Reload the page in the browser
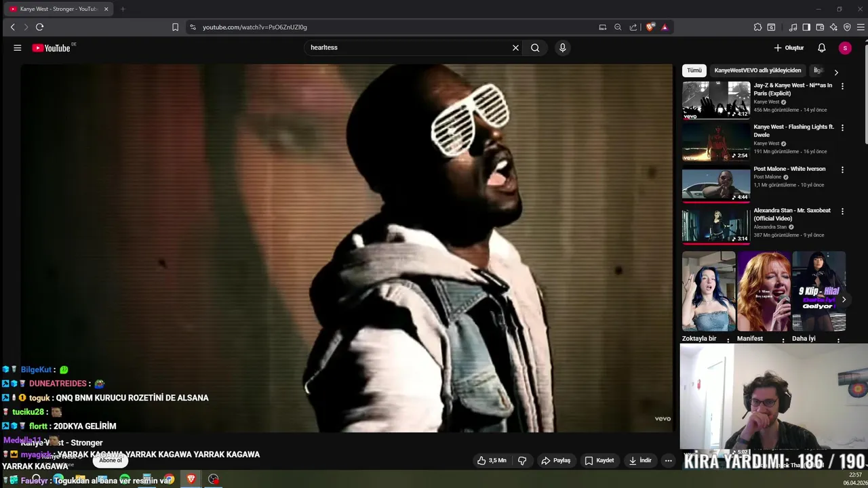 [39, 27]
